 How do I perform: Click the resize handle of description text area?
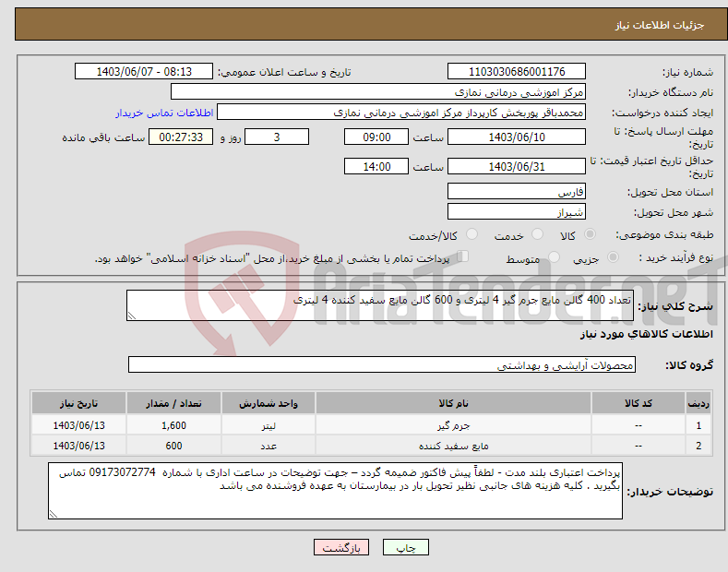click(x=132, y=316)
